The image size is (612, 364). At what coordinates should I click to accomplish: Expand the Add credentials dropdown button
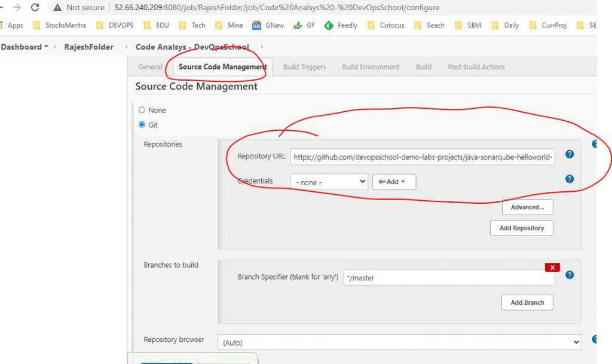(x=394, y=182)
